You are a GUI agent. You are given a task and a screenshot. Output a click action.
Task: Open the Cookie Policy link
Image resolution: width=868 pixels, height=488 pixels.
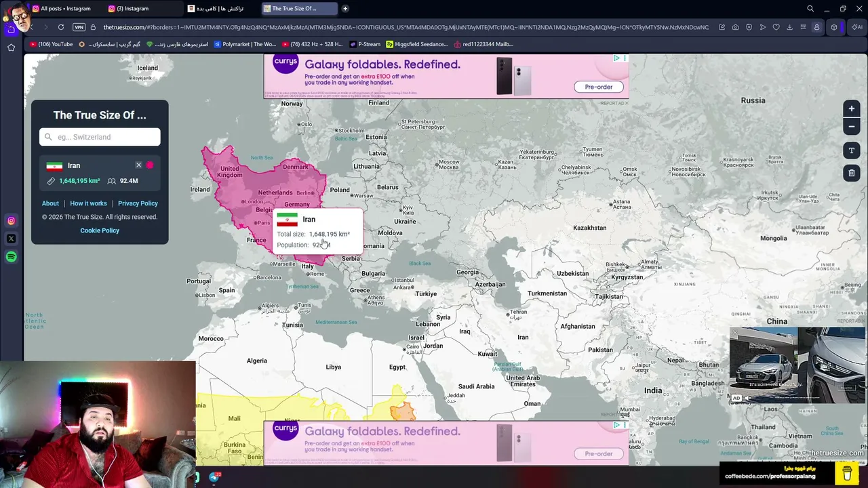coord(100,230)
